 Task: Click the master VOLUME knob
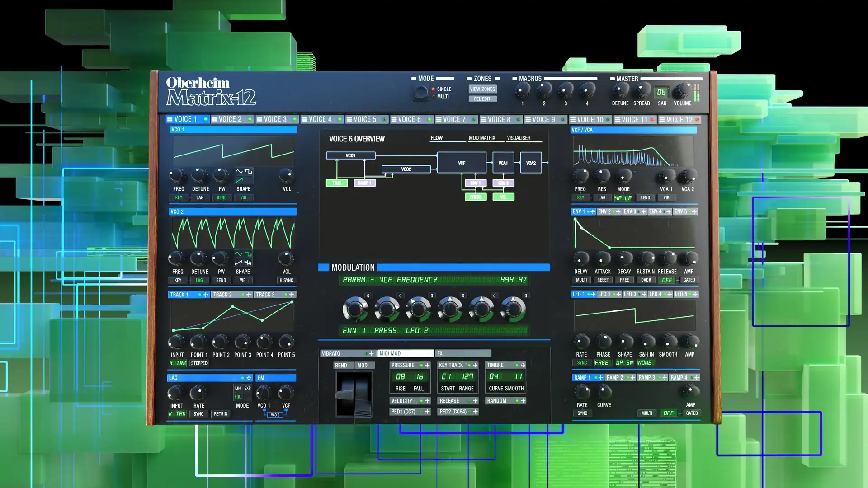point(682,91)
